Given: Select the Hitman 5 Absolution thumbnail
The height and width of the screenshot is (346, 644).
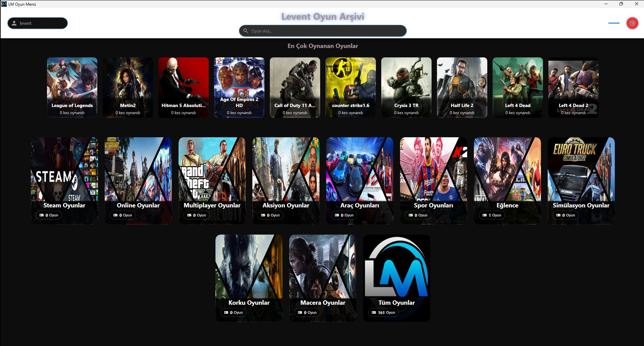Looking at the screenshot, I should tap(184, 87).
